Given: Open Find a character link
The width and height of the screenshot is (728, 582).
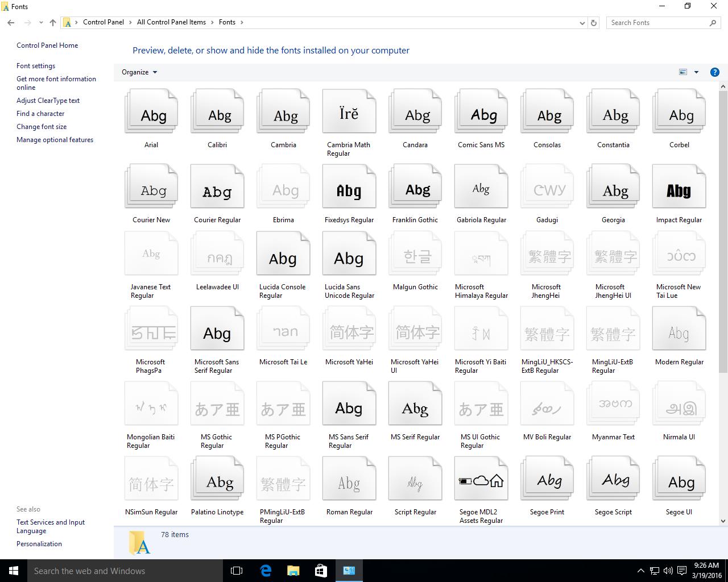Looking at the screenshot, I should click(x=40, y=114).
